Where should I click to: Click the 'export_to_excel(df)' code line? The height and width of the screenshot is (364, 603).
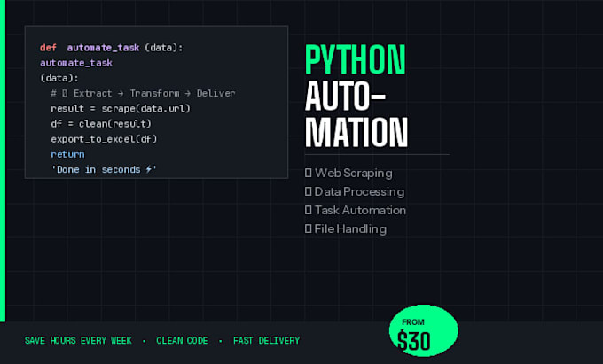104,139
